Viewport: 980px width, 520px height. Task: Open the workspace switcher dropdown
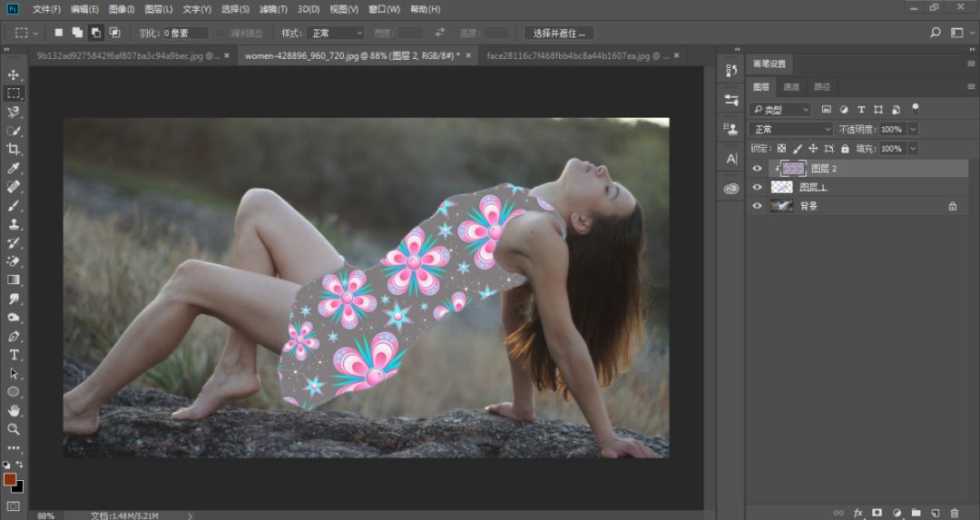[962, 33]
